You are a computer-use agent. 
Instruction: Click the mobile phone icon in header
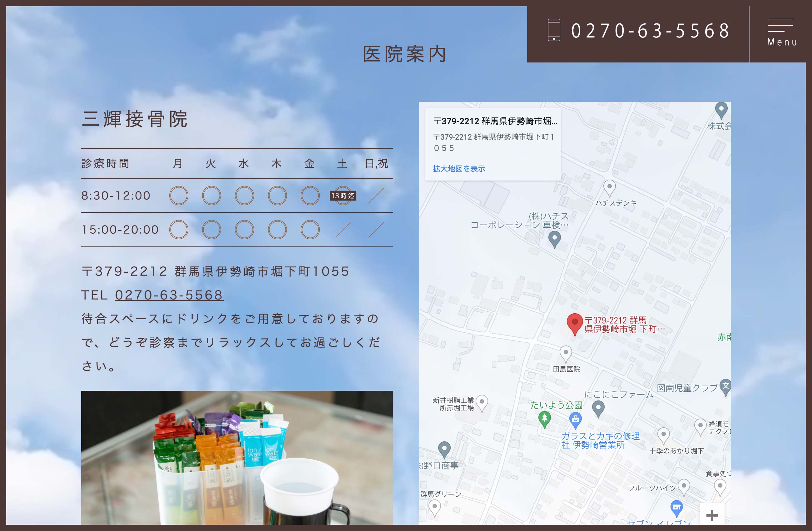[x=554, y=30]
